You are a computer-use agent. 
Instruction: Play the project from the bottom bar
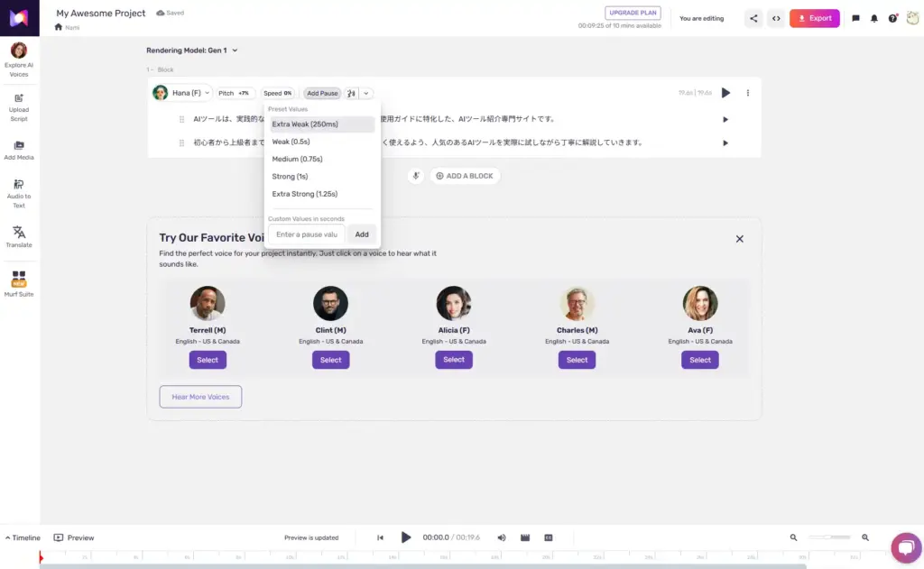pyautogui.click(x=405, y=537)
